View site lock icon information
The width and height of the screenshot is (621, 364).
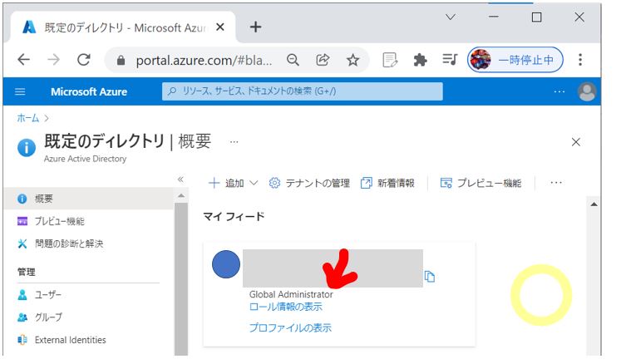pos(121,60)
